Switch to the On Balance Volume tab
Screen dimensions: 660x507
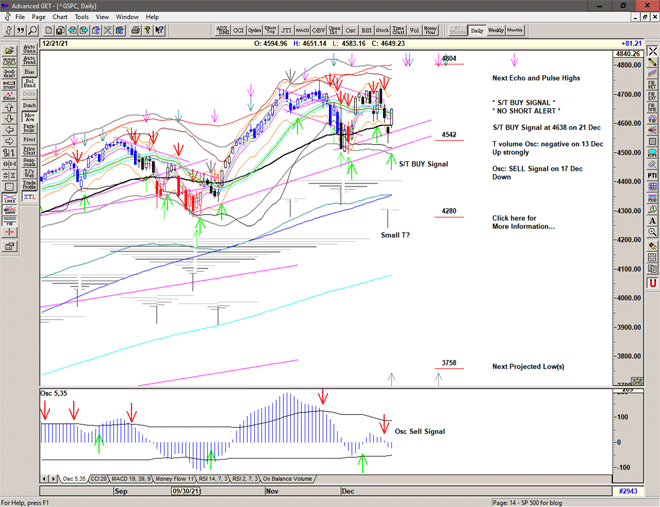[x=289, y=479]
